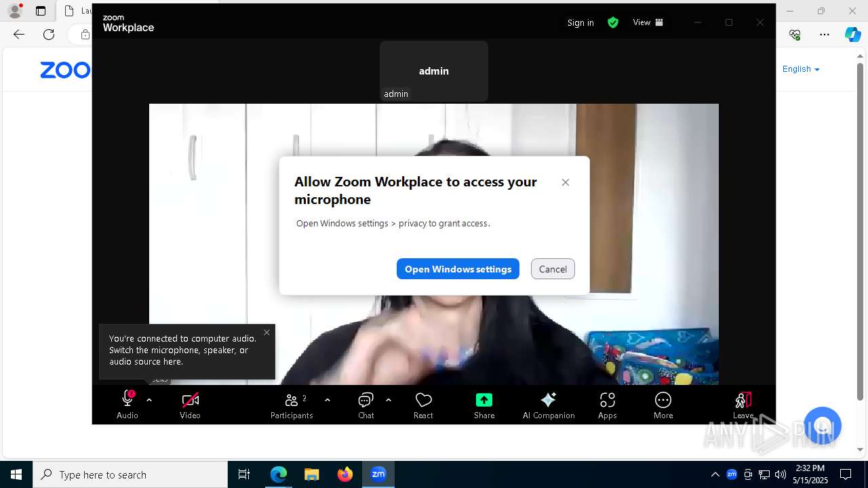Viewport: 868px width, 488px height.
Task: Click the green encryption shield icon
Action: (x=613, y=22)
